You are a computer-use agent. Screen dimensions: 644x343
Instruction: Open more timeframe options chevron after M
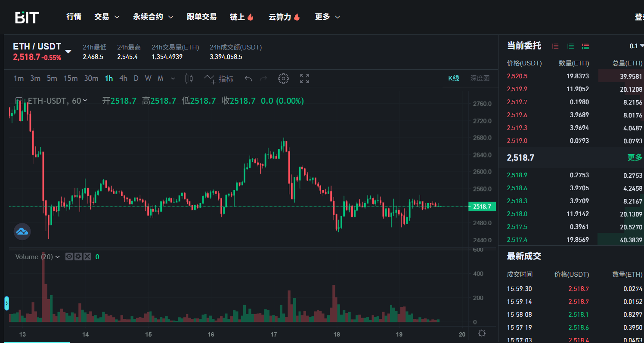[173, 78]
